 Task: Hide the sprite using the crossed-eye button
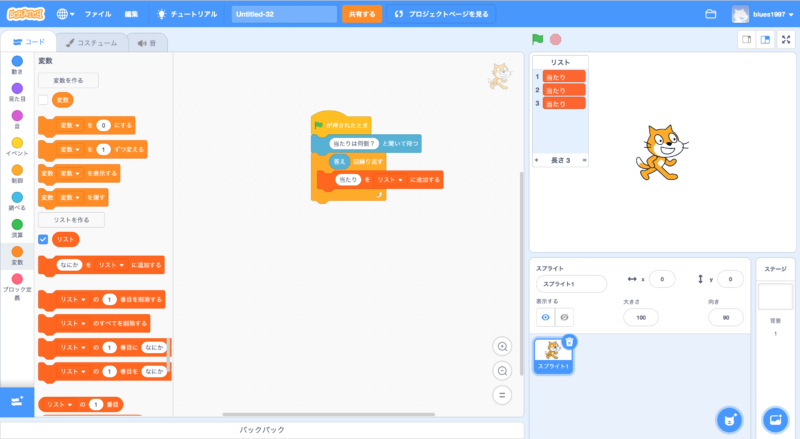click(565, 317)
